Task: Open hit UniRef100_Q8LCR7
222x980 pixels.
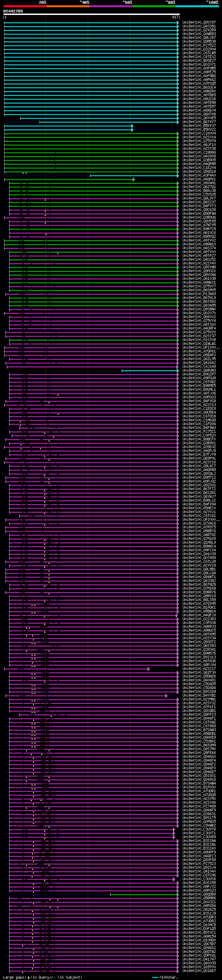Action: click(x=199, y=38)
